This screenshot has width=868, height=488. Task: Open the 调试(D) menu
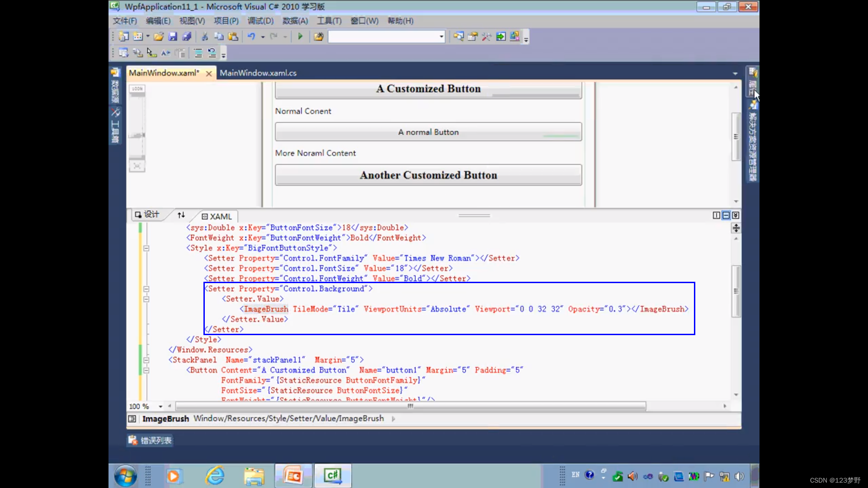tap(260, 21)
